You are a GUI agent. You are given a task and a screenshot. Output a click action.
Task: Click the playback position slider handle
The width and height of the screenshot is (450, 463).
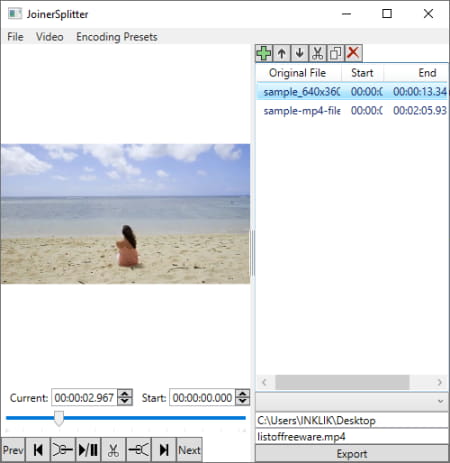point(59,418)
